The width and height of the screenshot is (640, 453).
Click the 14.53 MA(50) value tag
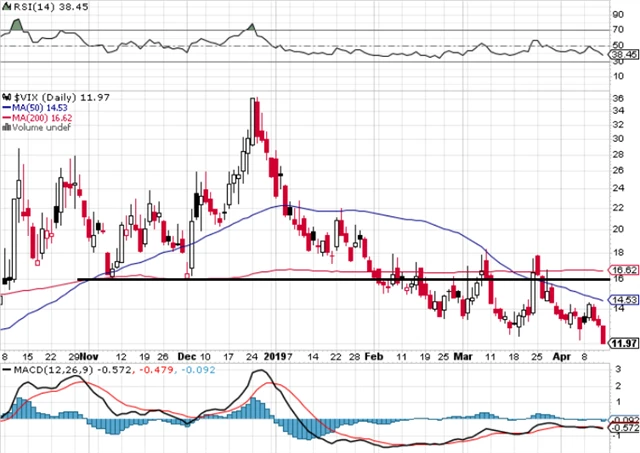click(x=623, y=299)
